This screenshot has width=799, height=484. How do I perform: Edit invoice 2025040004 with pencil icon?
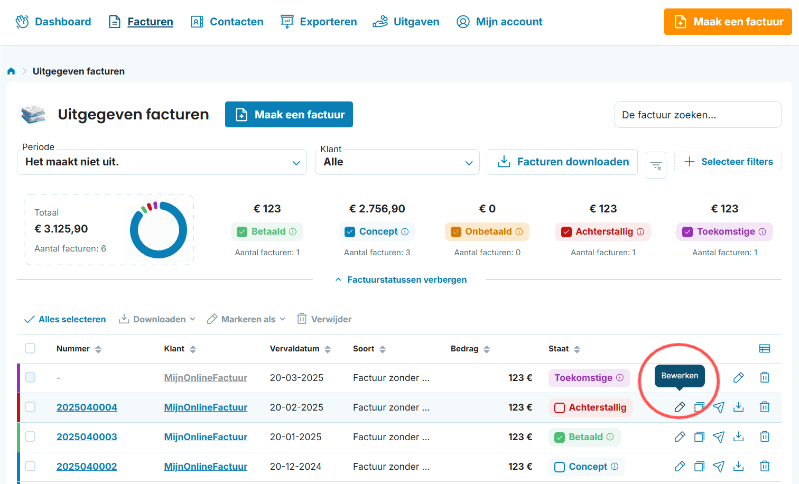(x=680, y=407)
